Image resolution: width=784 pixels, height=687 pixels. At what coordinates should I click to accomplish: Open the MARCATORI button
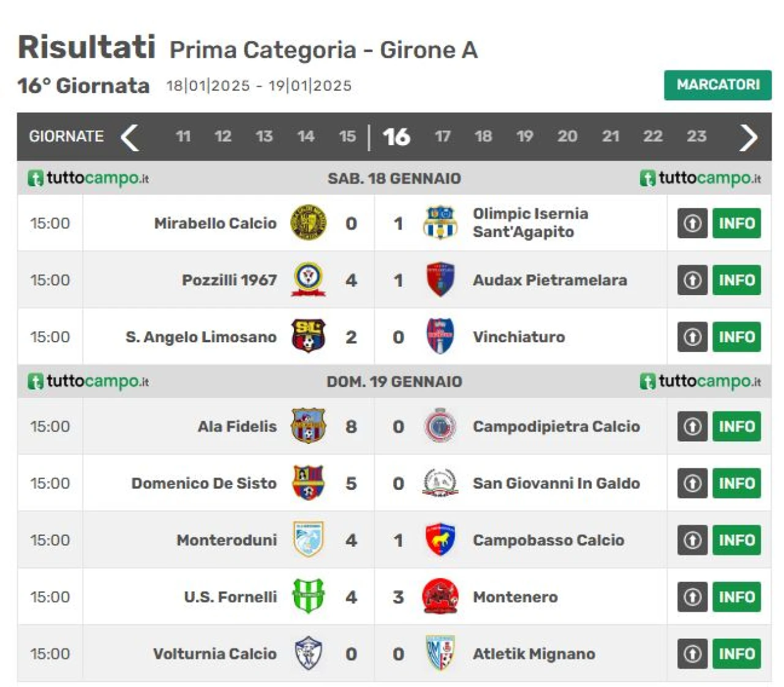tap(718, 85)
